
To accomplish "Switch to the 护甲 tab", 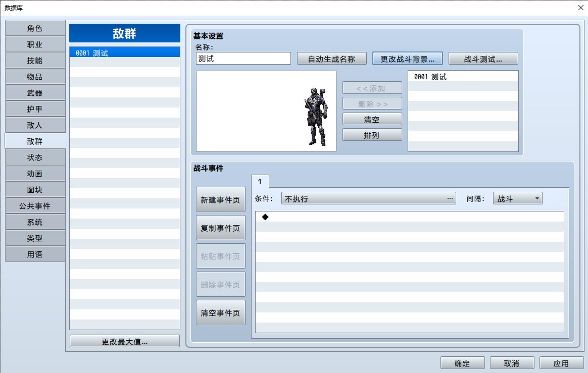I will click(35, 109).
